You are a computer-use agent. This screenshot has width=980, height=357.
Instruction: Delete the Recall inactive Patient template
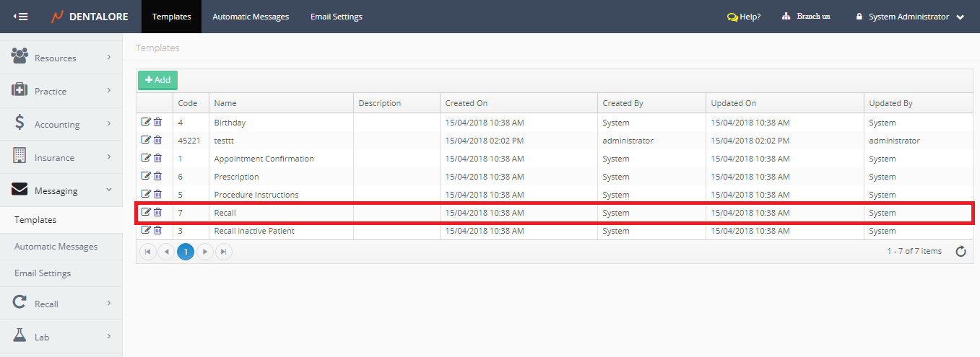tap(157, 231)
